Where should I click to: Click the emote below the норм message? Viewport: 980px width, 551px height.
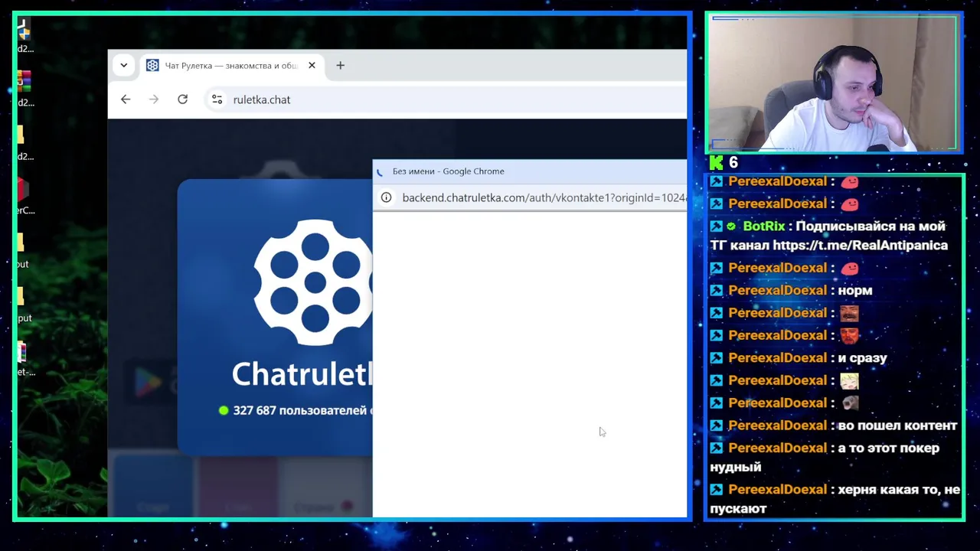[x=849, y=313]
